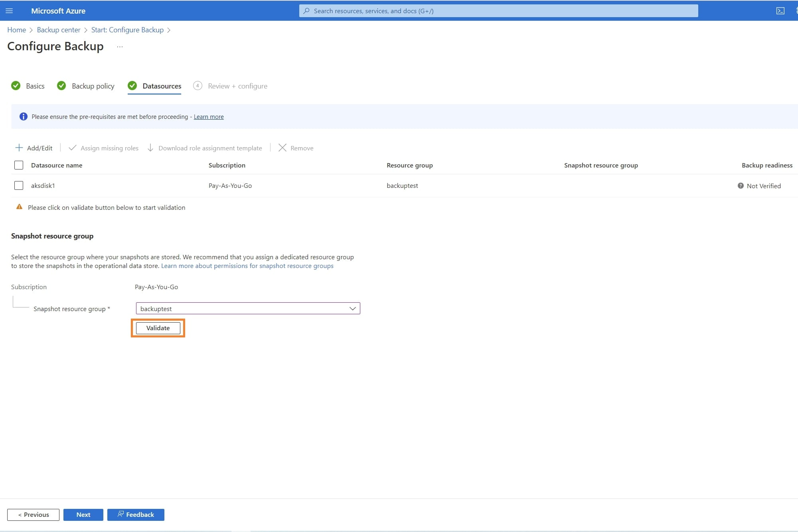Open Review + configure tab

point(237,86)
